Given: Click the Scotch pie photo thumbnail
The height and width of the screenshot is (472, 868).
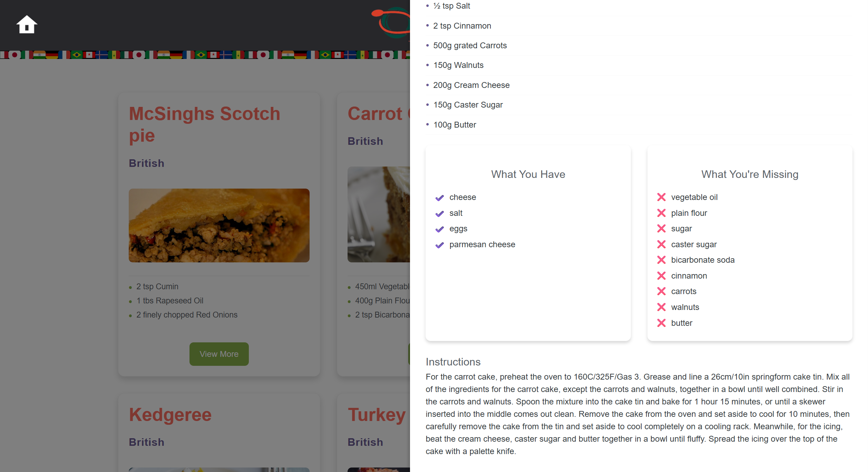Looking at the screenshot, I should pyautogui.click(x=219, y=225).
